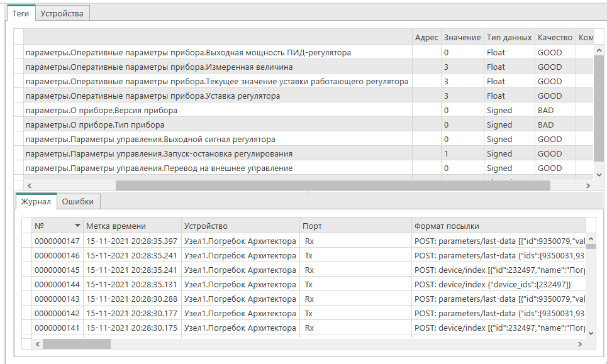Click right arrow of log table horizontal scrollbar
This screenshot has width=607, height=364.
coord(580,344)
